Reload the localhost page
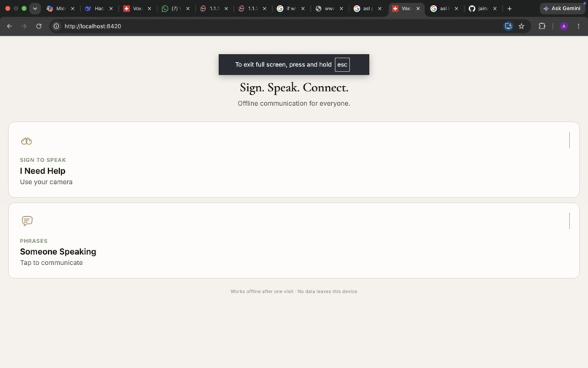This screenshot has height=368, width=588. (x=39, y=26)
